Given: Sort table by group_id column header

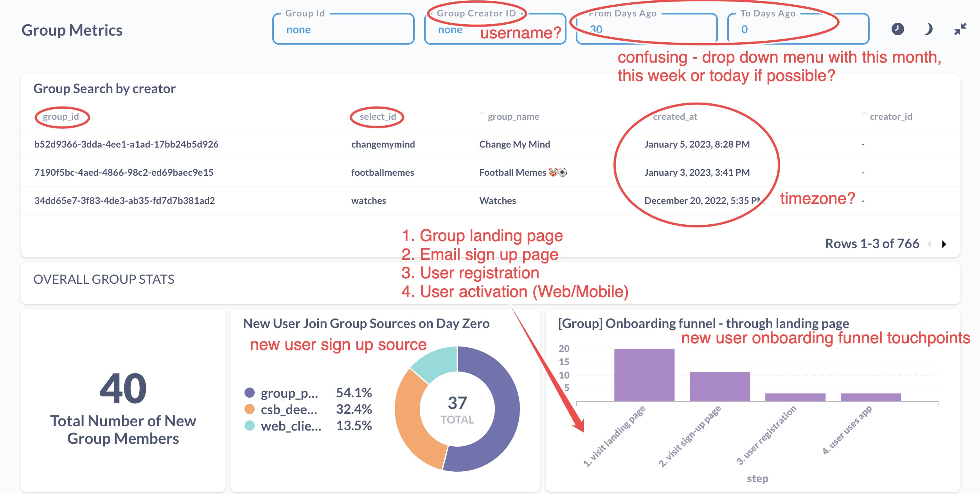Looking at the screenshot, I should [x=61, y=117].
